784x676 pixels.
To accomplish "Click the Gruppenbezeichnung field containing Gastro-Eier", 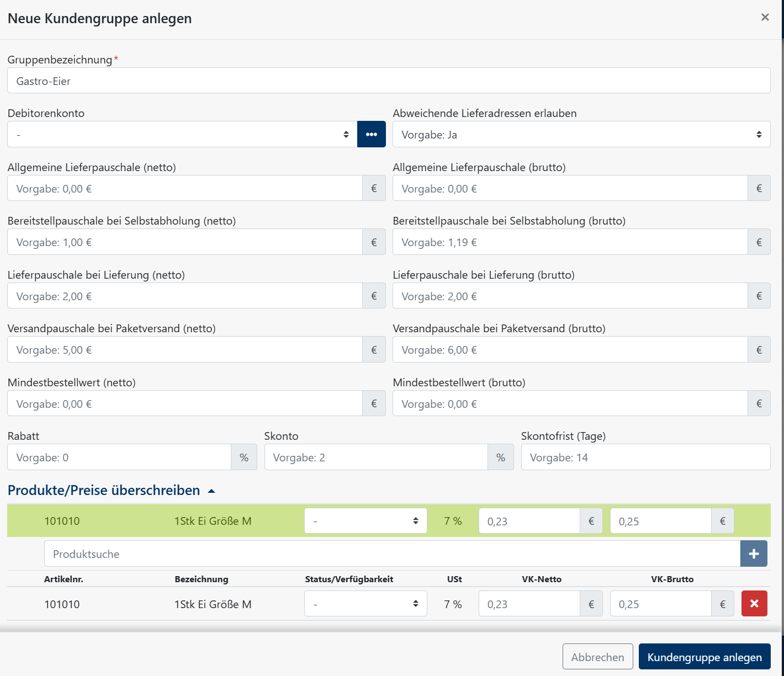I will point(389,81).
